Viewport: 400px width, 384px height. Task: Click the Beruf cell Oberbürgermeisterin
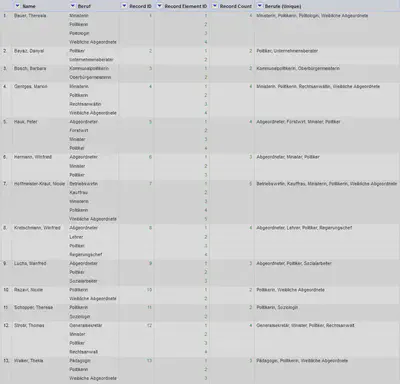click(90, 77)
